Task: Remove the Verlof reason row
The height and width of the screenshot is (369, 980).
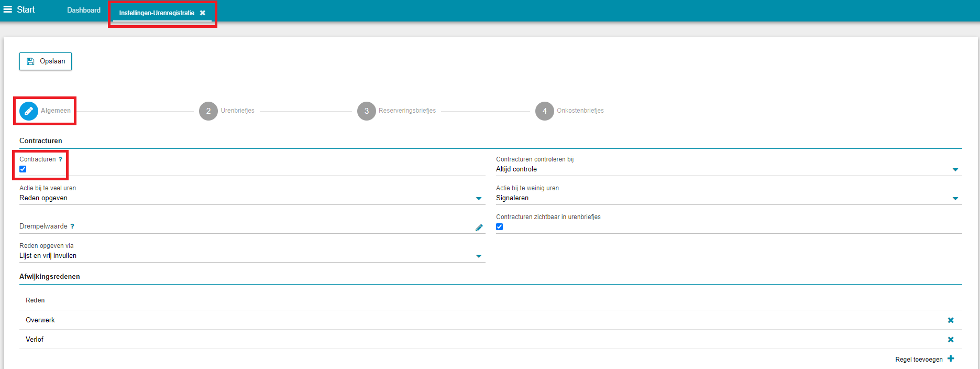Action: 950,340
